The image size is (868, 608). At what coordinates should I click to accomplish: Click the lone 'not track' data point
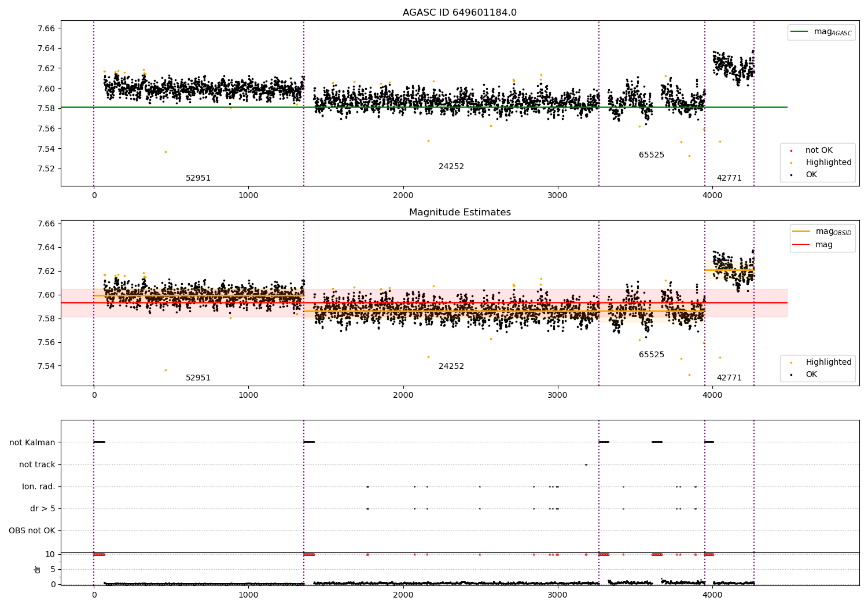coord(586,464)
